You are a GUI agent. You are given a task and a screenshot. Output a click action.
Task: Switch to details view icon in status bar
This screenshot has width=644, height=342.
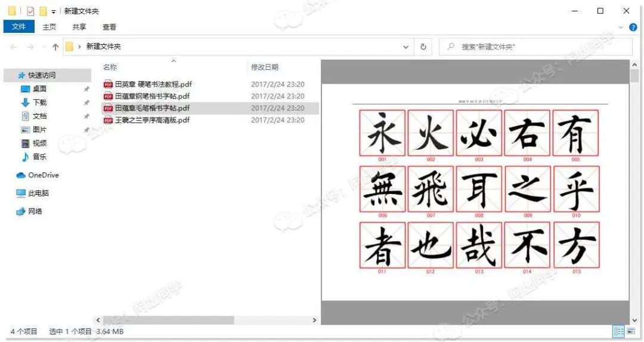coord(618,331)
